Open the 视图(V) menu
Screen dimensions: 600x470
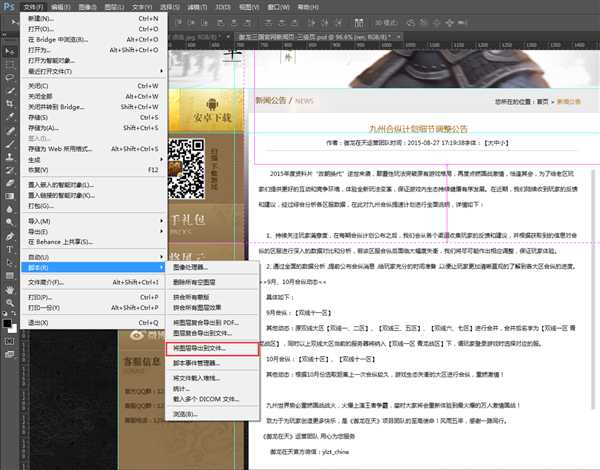pos(249,7)
